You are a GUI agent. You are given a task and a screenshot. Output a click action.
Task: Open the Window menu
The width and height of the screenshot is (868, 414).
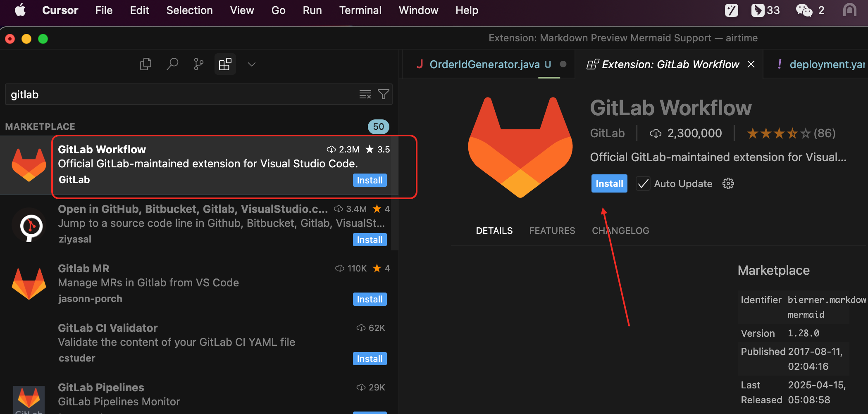point(419,10)
